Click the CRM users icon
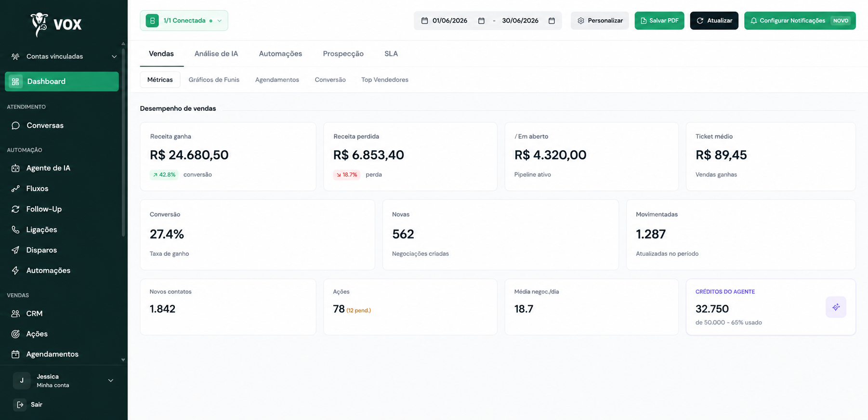 [15, 314]
